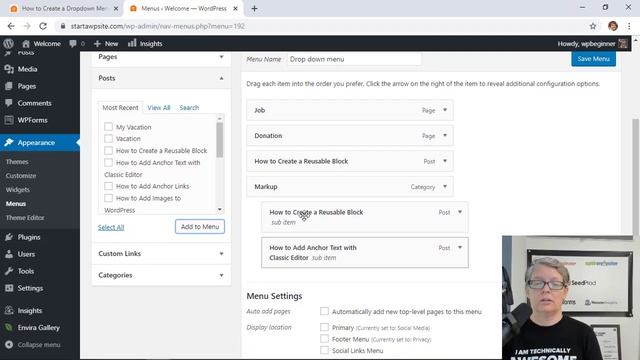Open the Chrome profile picture
Image resolution: width=640 pixels, height=360 pixels.
pyautogui.click(x=613, y=26)
